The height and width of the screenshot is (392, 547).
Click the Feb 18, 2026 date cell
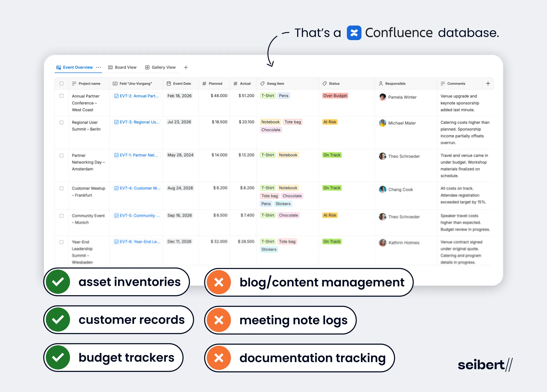[179, 96]
